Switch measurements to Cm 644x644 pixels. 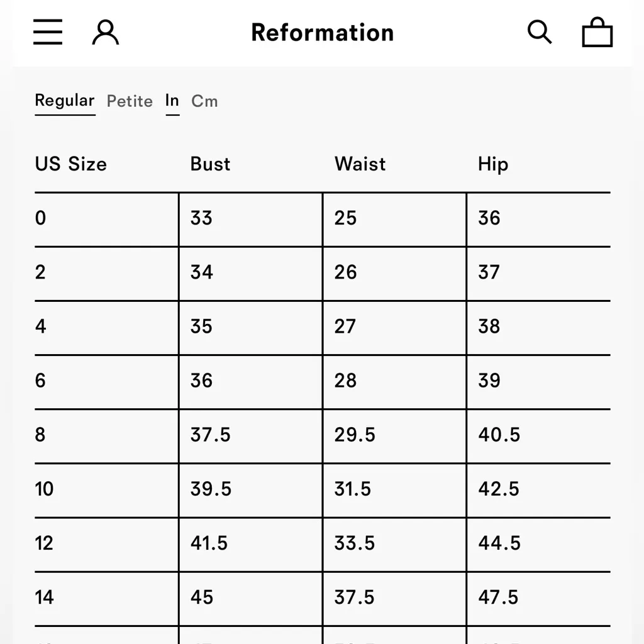[204, 101]
